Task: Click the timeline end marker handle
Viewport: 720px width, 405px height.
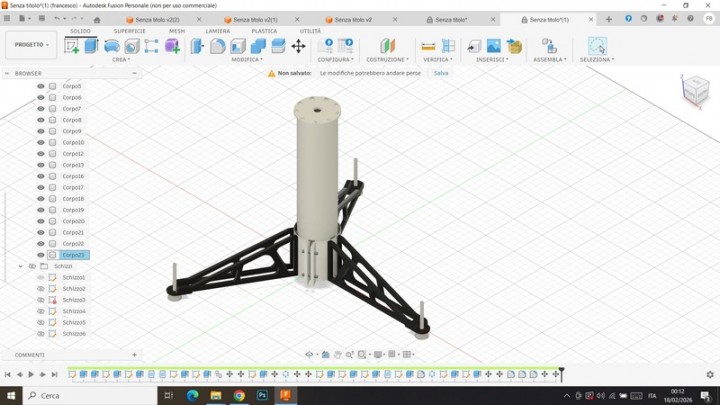Action: [561, 373]
